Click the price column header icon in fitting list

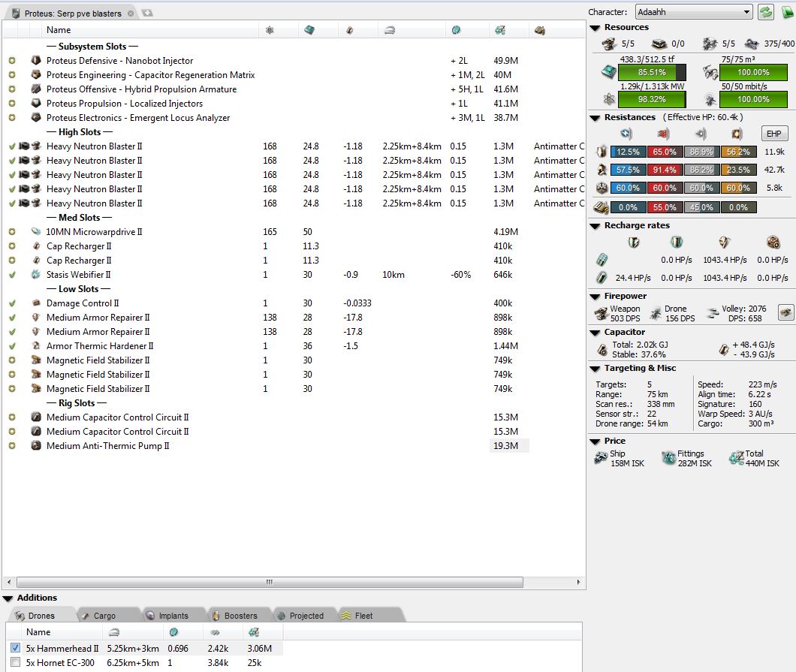coord(500,31)
